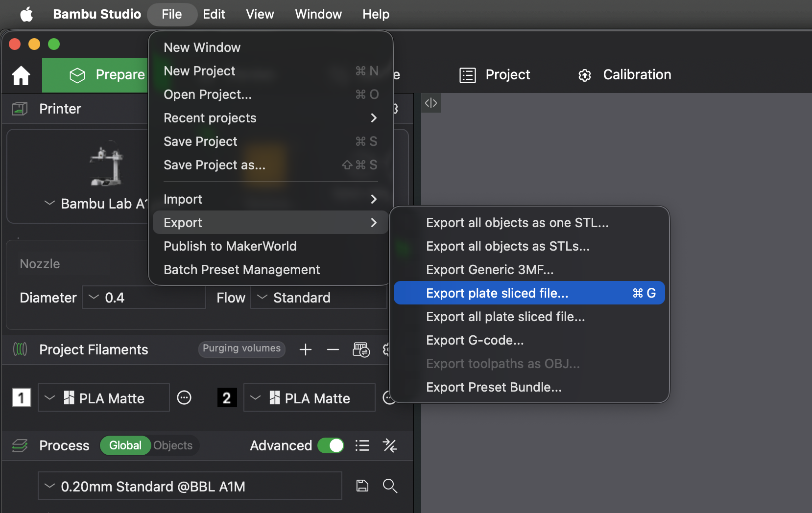
Task: Select Publish to MakerWorld
Action: (271, 246)
